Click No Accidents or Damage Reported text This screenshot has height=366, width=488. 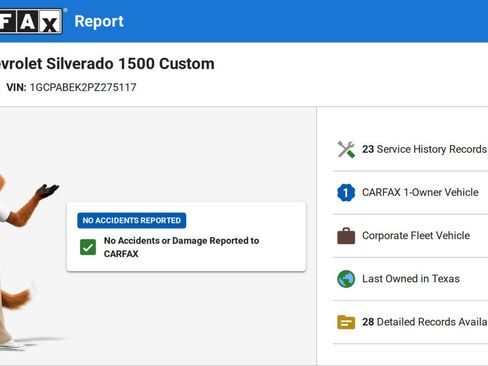(181, 247)
